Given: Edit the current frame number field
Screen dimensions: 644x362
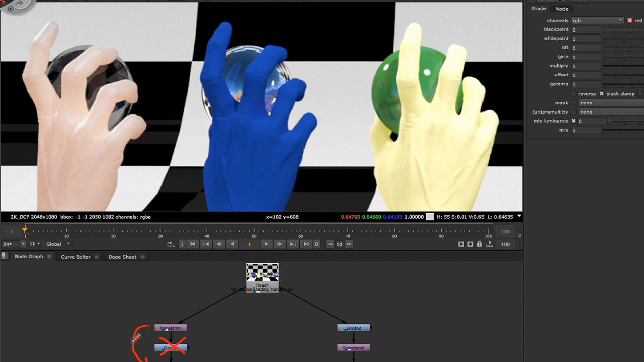Looking at the screenshot, I should (x=249, y=244).
